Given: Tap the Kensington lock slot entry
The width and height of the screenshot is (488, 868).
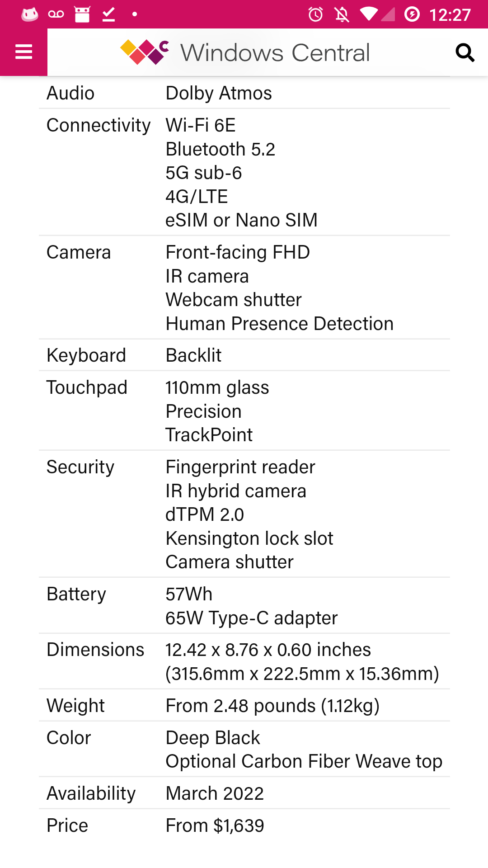Looking at the screenshot, I should [249, 538].
